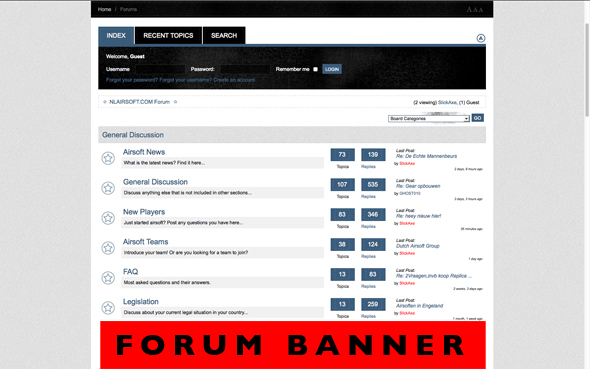
Task: Switch to the INDEX tab
Action: tap(116, 36)
